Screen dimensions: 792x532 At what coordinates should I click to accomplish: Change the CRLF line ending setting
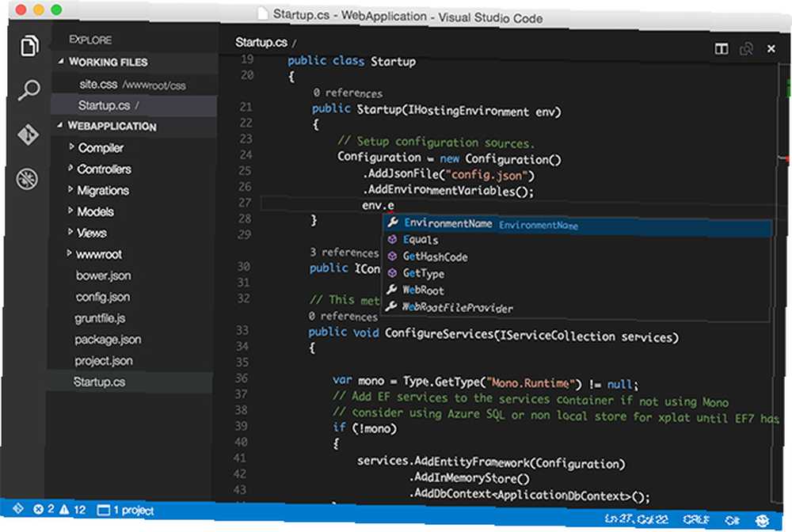(x=695, y=519)
